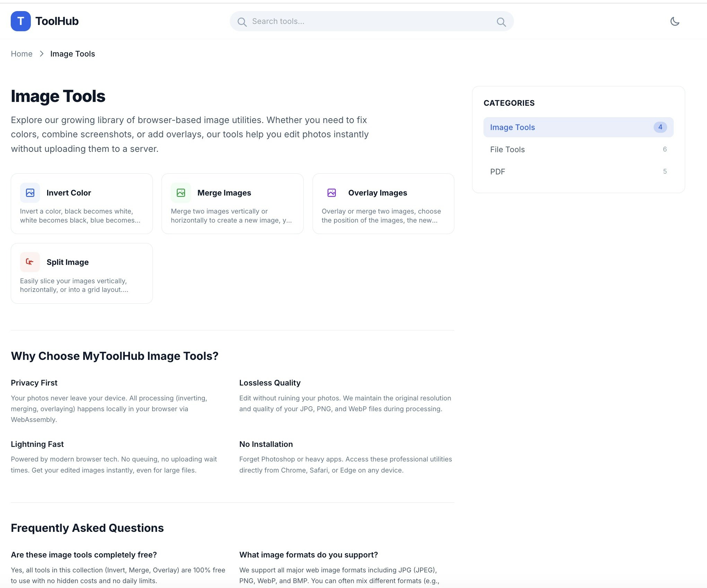
Task: Click the search magnifier icon
Action: click(501, 21)
